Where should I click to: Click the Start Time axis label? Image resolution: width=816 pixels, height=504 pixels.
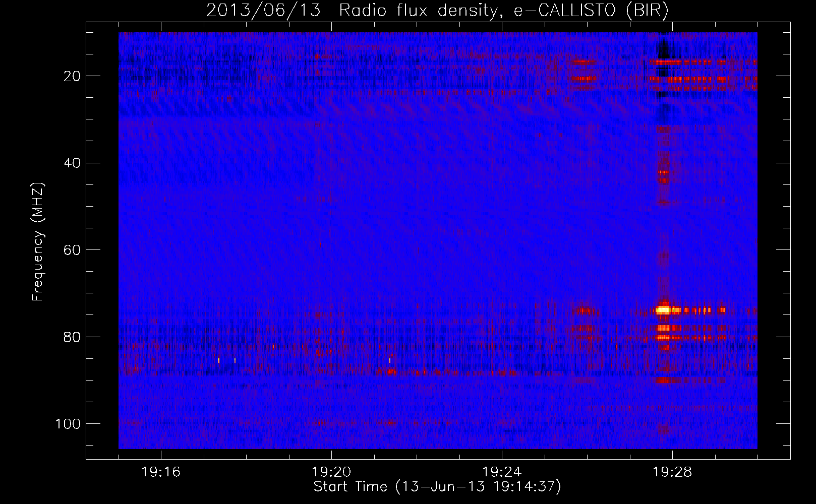point(437,487)
